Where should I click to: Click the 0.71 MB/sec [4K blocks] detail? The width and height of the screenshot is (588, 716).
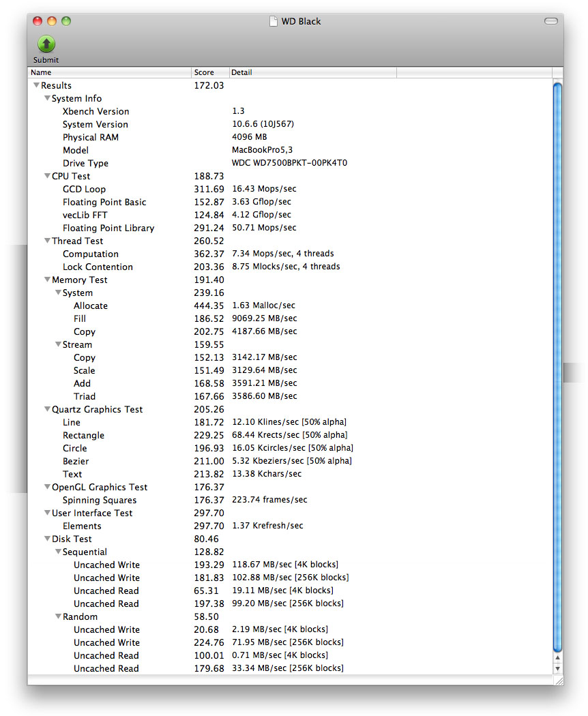click(x=280, y=655)
